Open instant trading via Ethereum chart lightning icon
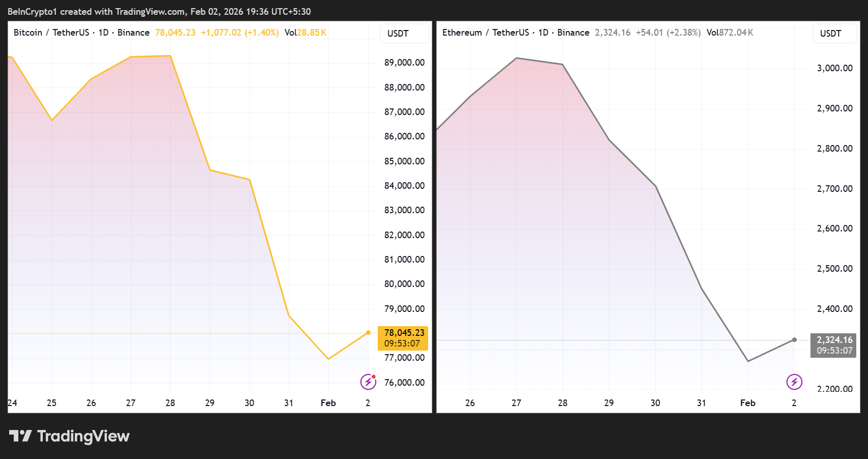The width and height of the screenshot is (868, 459). coord(794,382)
